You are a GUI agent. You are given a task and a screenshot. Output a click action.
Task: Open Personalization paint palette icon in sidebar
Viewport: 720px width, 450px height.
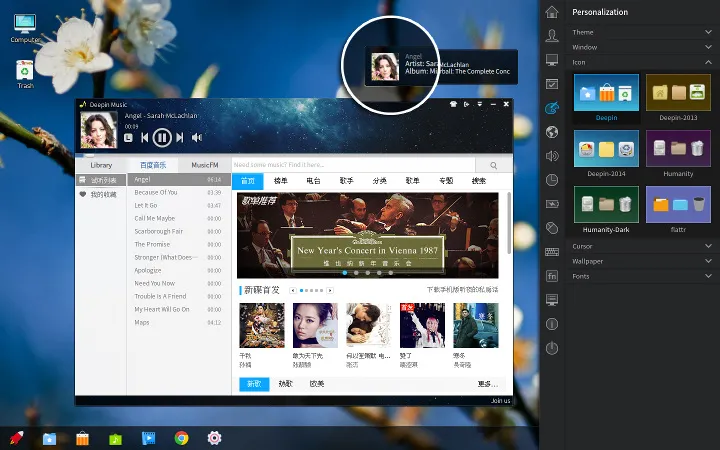click(x=552, y=108)
